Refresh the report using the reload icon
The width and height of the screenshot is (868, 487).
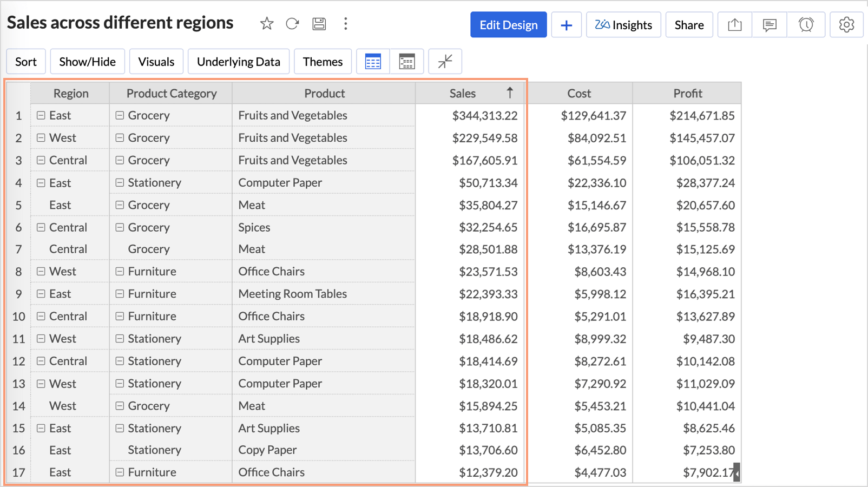point(292,24)
